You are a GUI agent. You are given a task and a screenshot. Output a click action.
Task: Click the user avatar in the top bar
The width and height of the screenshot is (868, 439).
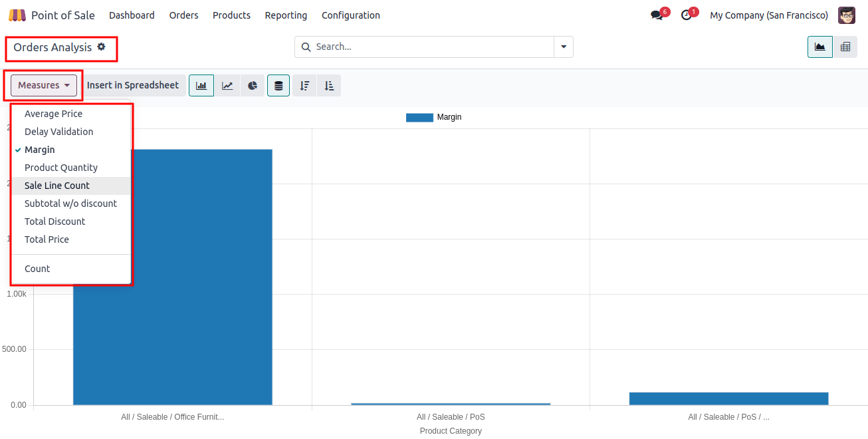click(x=847, y=15)
